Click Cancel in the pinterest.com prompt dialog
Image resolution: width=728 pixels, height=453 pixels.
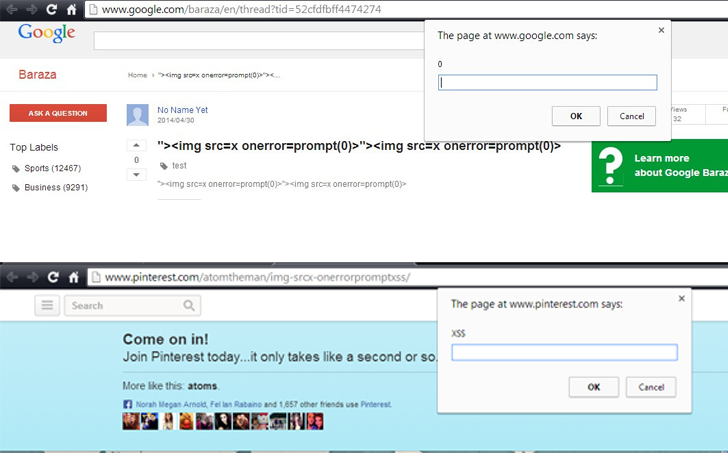(651, 387)
